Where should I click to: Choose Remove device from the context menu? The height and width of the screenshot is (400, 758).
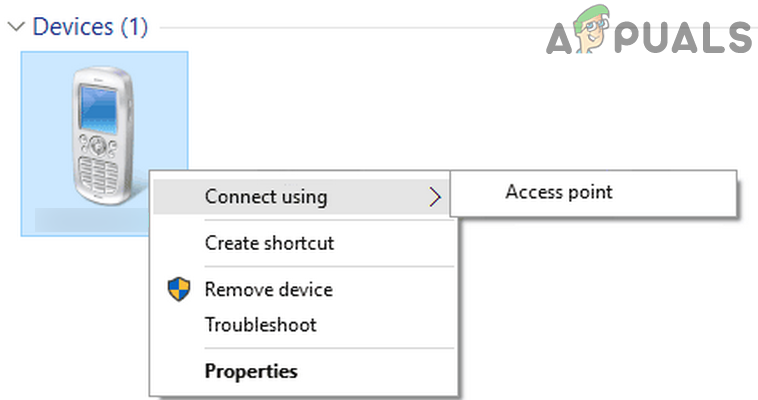point(268,290)
